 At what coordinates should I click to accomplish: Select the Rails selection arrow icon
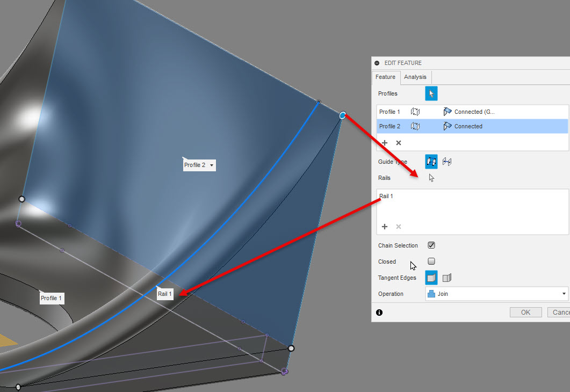(431, 178)
